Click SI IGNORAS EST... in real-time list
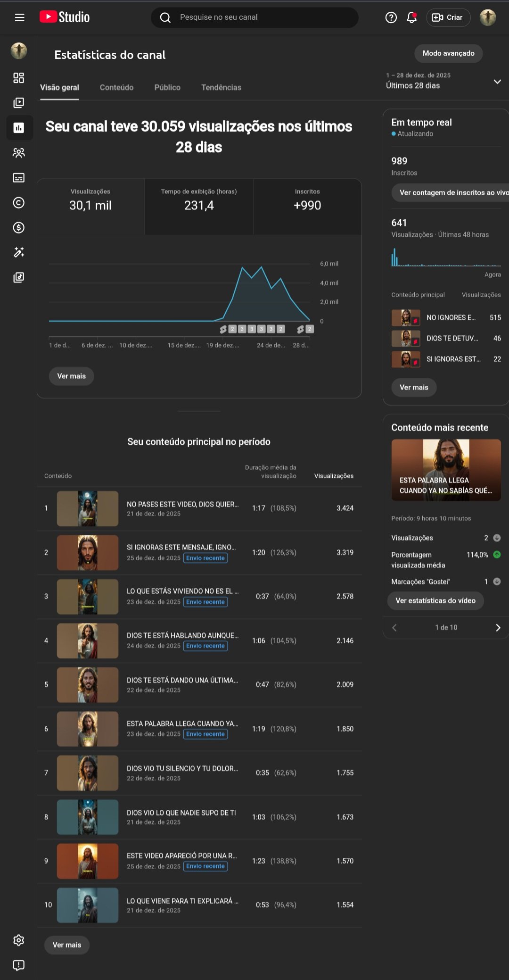Image resolution: width=509 pixels, height=980 pixels. [x=453, y=359]
